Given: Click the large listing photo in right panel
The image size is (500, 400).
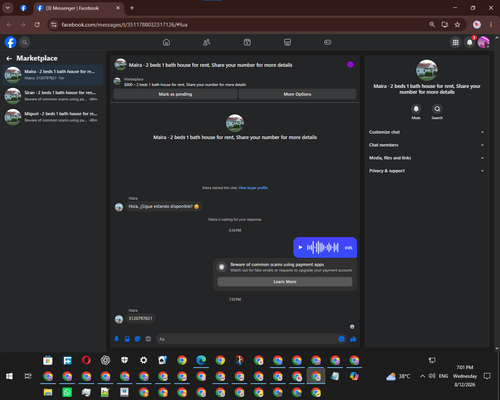Looking at the screenshot, I should (427, 70).
